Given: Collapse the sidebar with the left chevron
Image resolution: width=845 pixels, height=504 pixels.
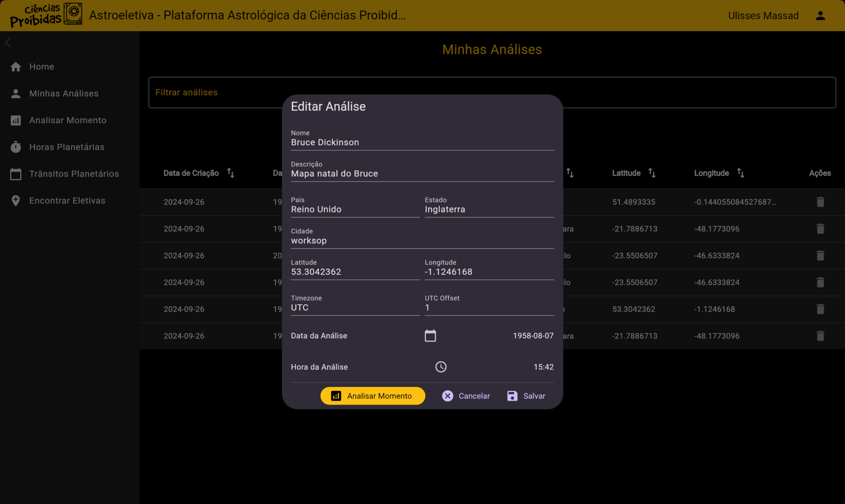Looking at the screenshot, I should pyautogui.click(x=8, y=42).
